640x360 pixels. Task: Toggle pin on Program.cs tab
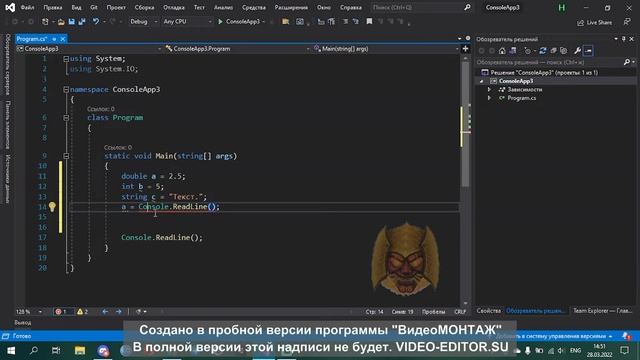[x=54, y=39]
